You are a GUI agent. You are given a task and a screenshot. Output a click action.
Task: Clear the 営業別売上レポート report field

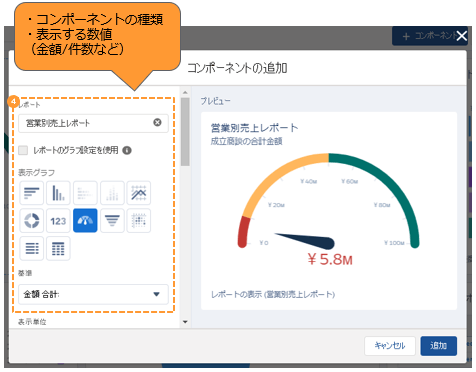click(157, 122)
